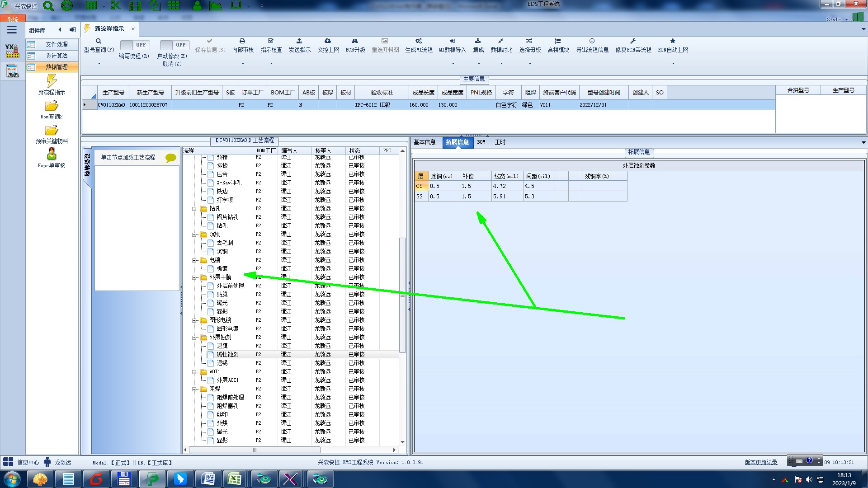Open 预审关键物料 folder icon
868x488 pixels.
pos(52,131)
